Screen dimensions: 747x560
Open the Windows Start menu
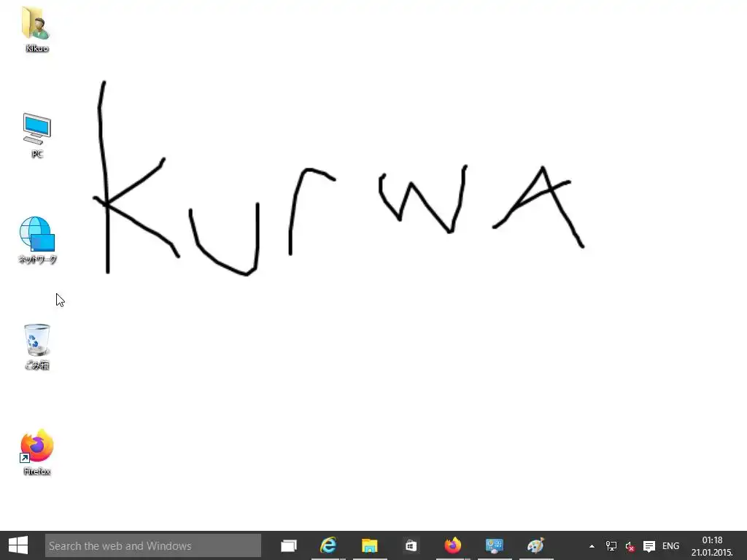(x=18, y=545)
